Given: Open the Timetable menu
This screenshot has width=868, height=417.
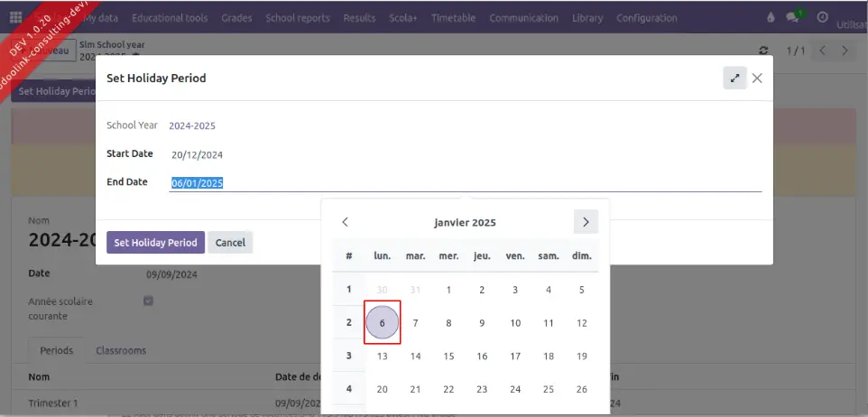Looking at the screenshot, I should click(453, 18).
